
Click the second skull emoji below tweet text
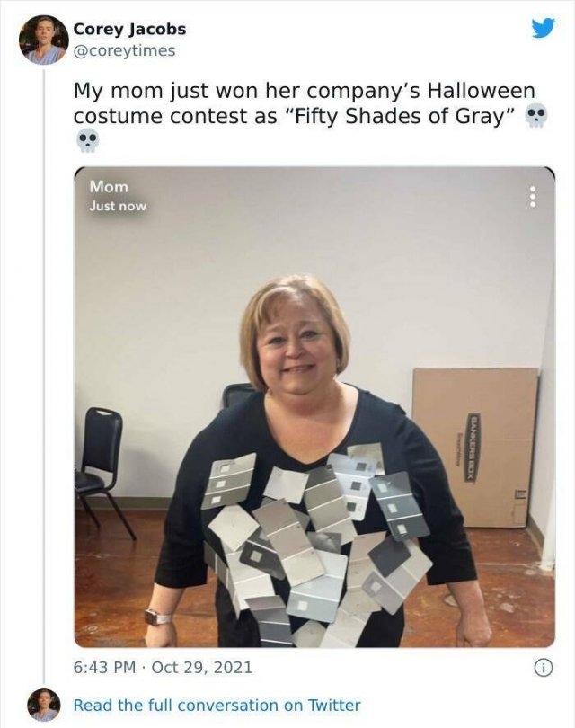[87, 141]
